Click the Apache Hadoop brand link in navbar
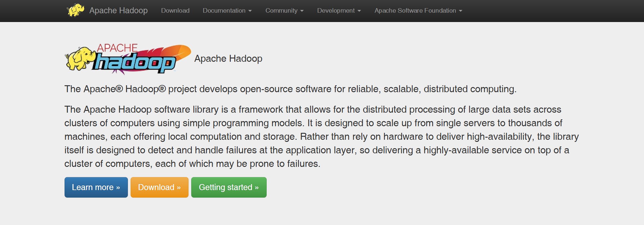644x225 pixels. (118, 11)
